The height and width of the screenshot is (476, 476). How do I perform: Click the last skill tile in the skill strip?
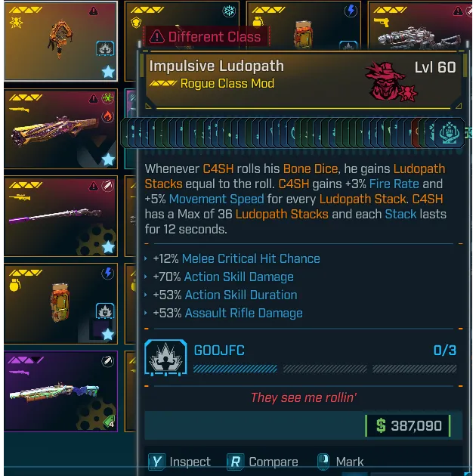coord(450,133)
